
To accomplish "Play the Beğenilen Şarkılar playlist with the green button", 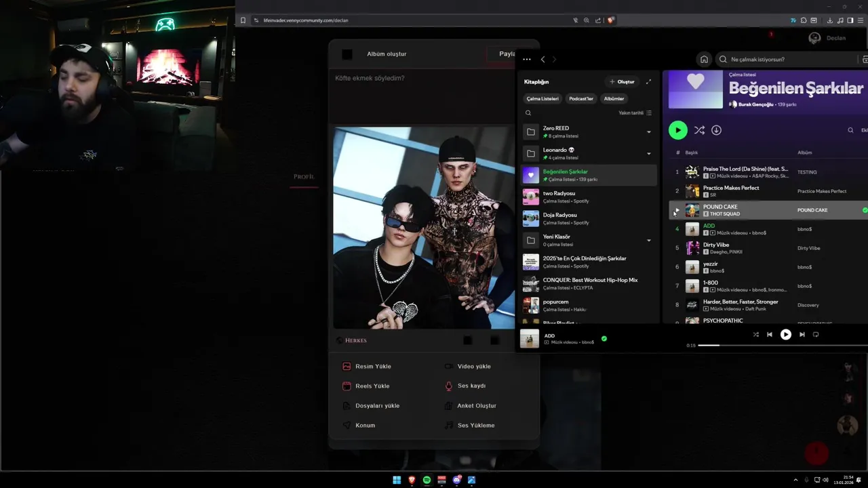I will coord(677,130).
